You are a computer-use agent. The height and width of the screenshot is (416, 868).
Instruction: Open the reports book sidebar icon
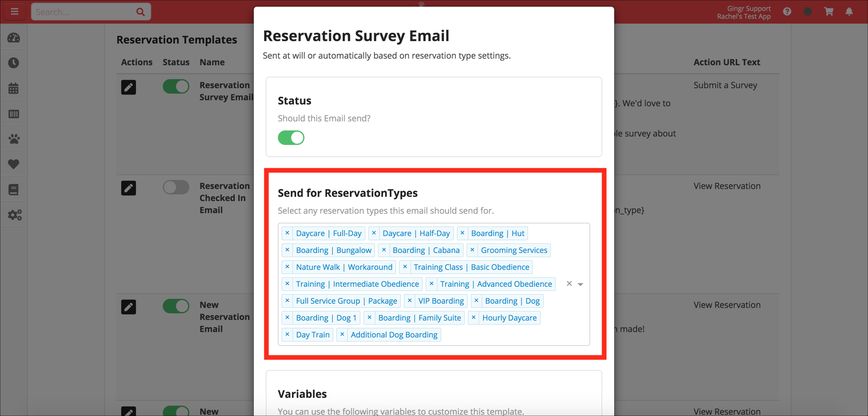click(14, 190)
